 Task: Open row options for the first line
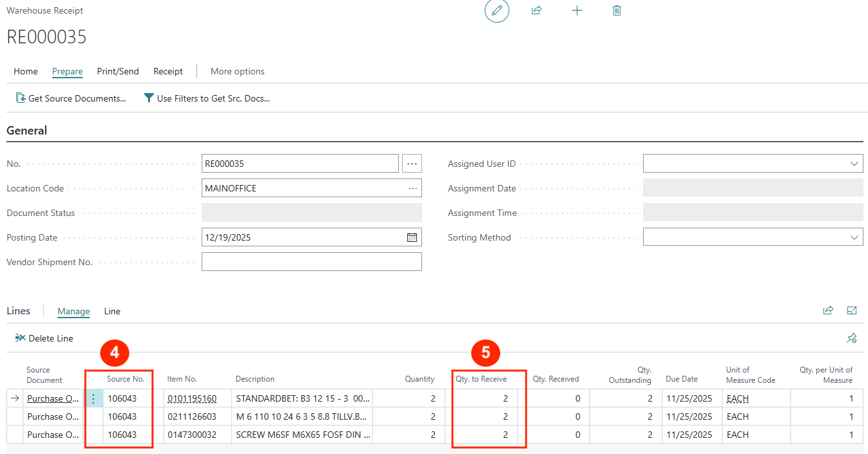(94, 399)
